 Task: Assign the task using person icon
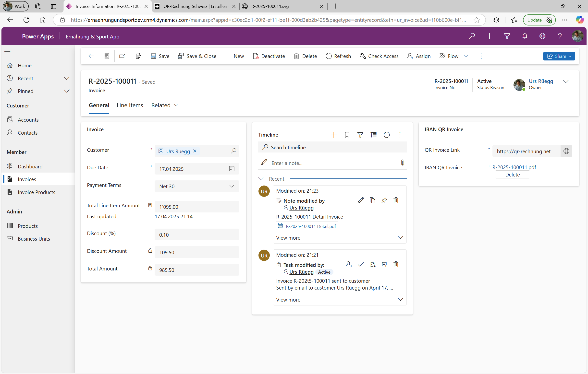pos(349,265)
